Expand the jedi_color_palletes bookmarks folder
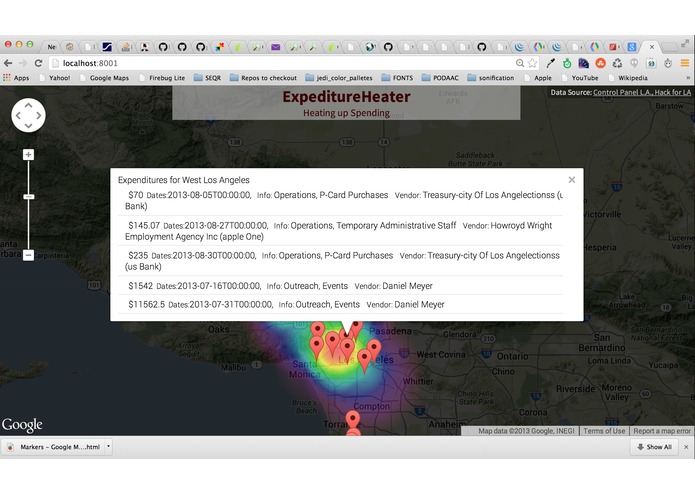Image resolution: width=695 pixels, height=494 pixels. pyautogui.click(x=339, y=78)
